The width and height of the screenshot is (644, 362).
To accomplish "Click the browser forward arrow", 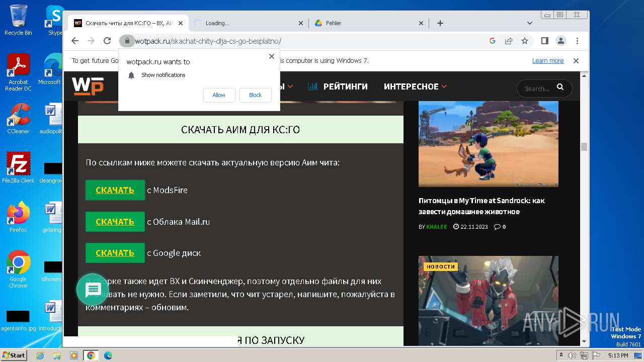I will pyautogui.click(x=91, y=41).
